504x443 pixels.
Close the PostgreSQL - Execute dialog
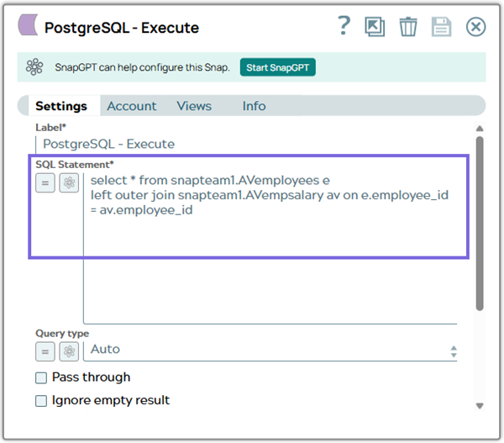[475, 27]
